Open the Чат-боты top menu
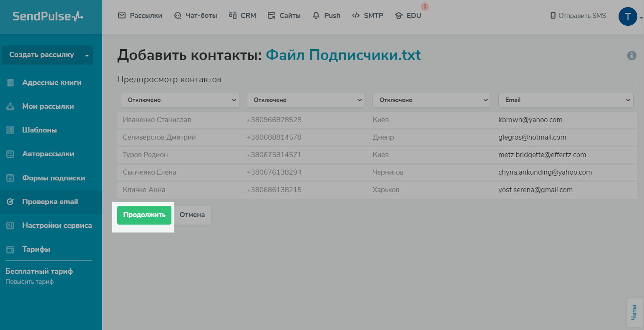The width and height of the screenshot is (644, 330). pos(196,15)
